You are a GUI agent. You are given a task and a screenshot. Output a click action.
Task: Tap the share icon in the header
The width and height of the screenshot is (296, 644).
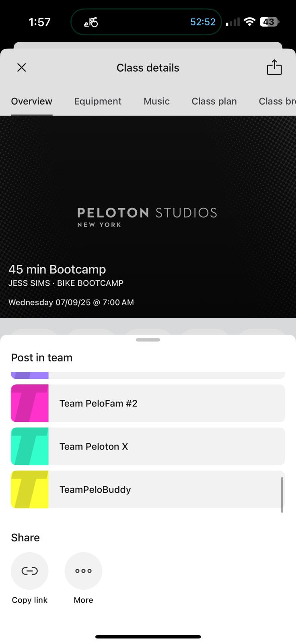pyautogui.click(x=274, y=67)
